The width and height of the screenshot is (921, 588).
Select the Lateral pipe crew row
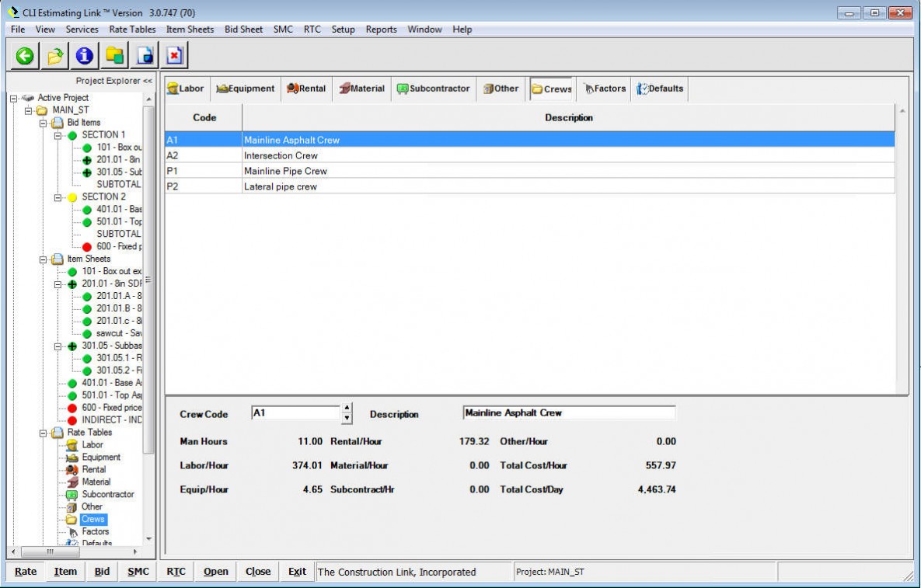pyautogui.click(x=530, y=186)
